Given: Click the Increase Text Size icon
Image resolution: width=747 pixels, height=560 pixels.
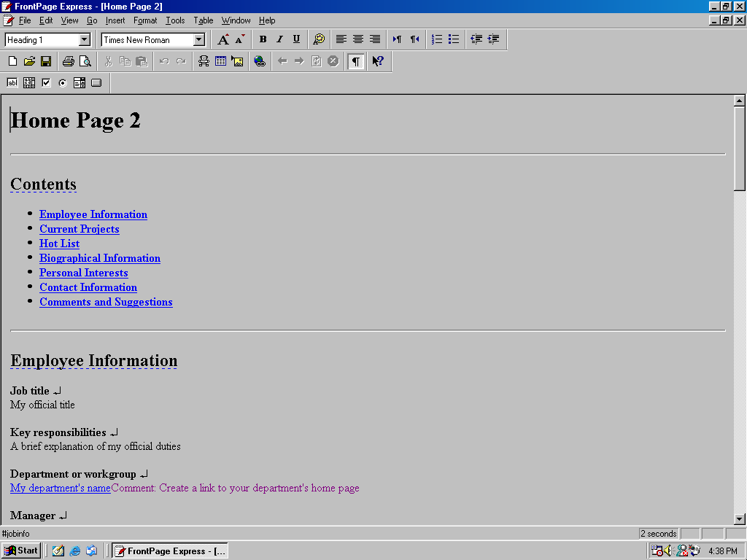Looking at the screenshot, I should (x=223, y=39).
